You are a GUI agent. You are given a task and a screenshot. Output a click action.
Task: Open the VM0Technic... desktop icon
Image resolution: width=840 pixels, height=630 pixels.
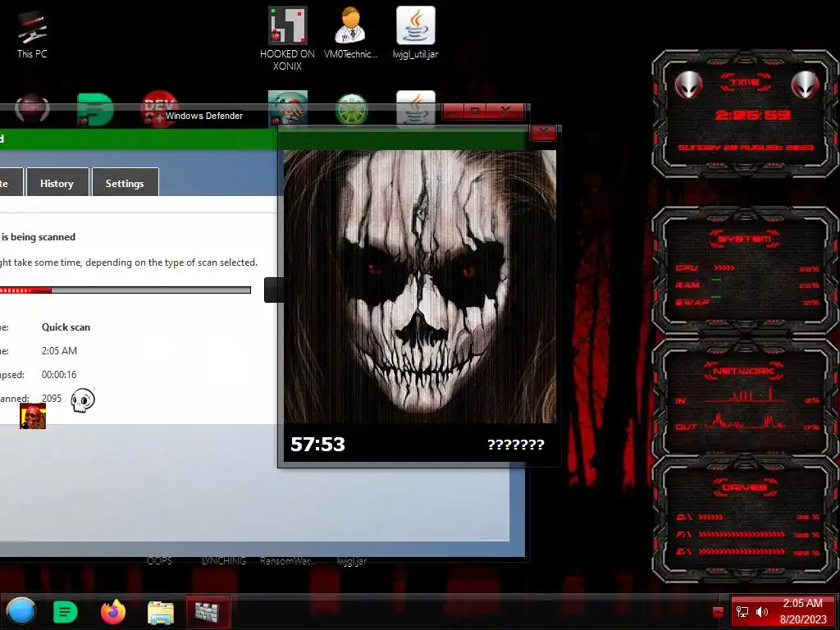pos(351,32)
